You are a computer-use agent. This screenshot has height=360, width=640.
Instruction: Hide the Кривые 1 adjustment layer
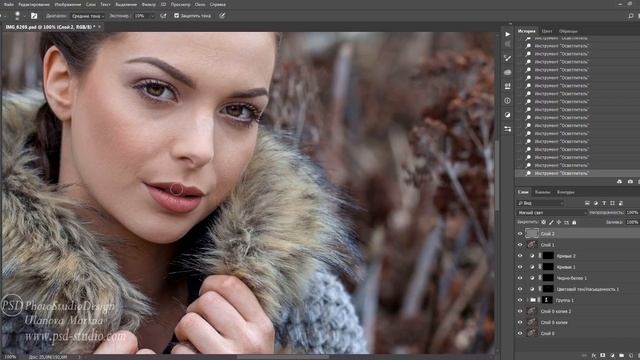pos(520,267)
